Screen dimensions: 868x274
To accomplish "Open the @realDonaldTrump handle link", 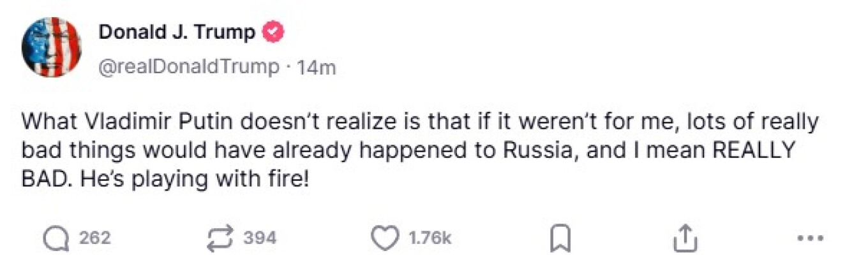I will click(188, 66).
